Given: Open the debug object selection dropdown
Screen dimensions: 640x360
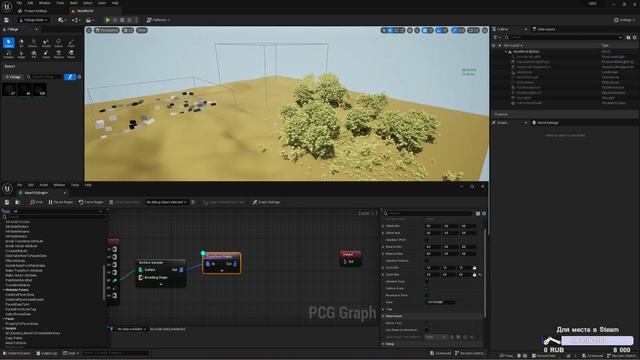Looking at the screenshot, I should pos(167,202).
